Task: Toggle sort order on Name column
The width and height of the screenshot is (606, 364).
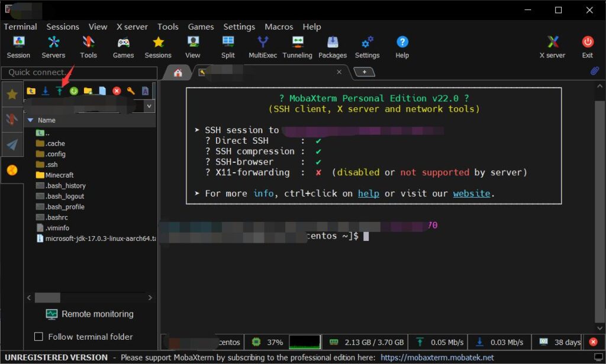Action: 46,120
